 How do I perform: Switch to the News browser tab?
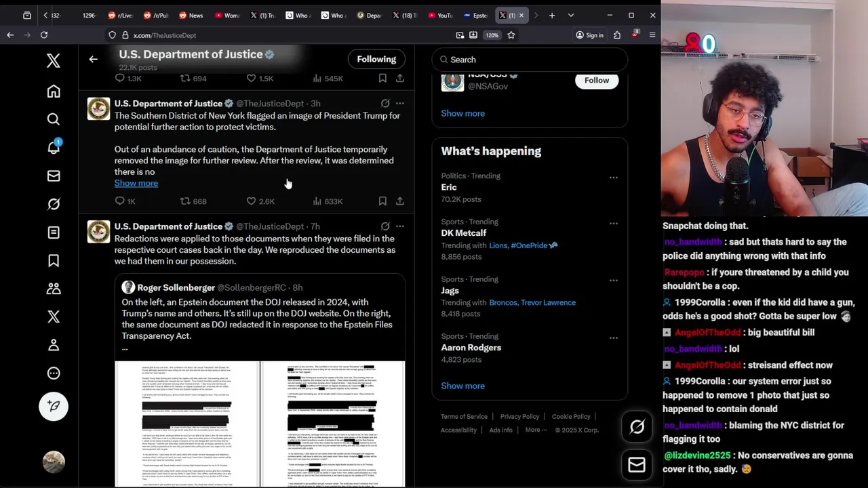(x=191, y=15)
